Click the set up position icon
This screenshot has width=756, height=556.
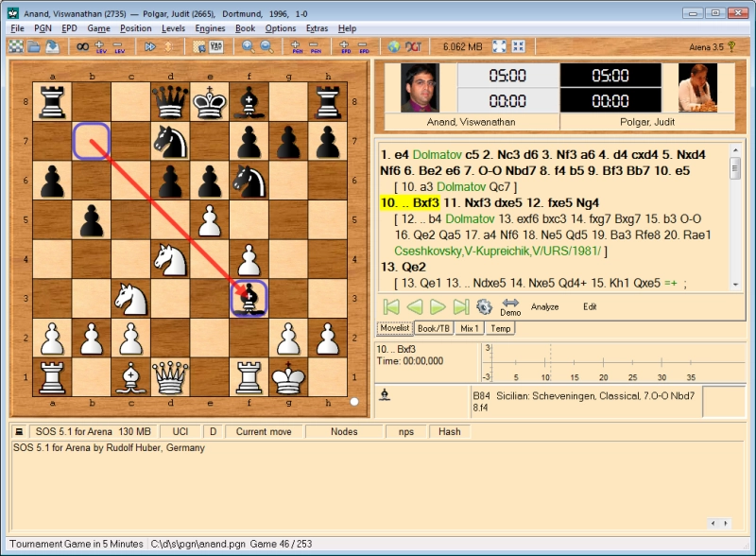[198, 47]
